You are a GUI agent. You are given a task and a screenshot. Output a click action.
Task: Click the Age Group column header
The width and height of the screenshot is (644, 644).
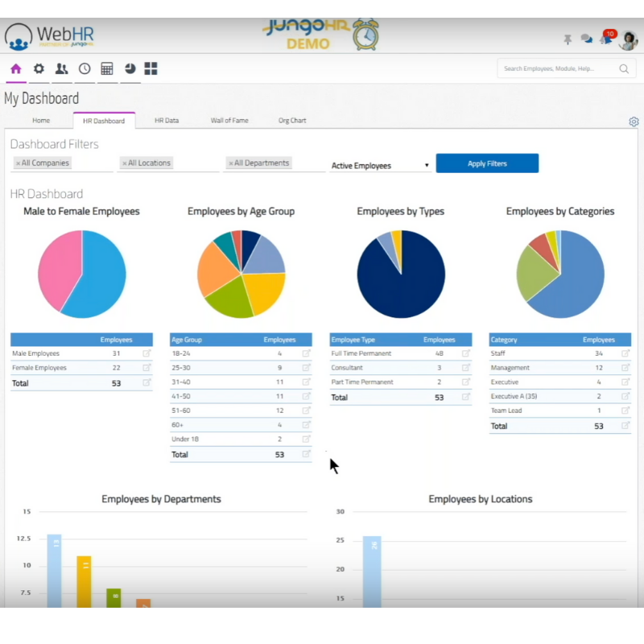pos(187,340)
